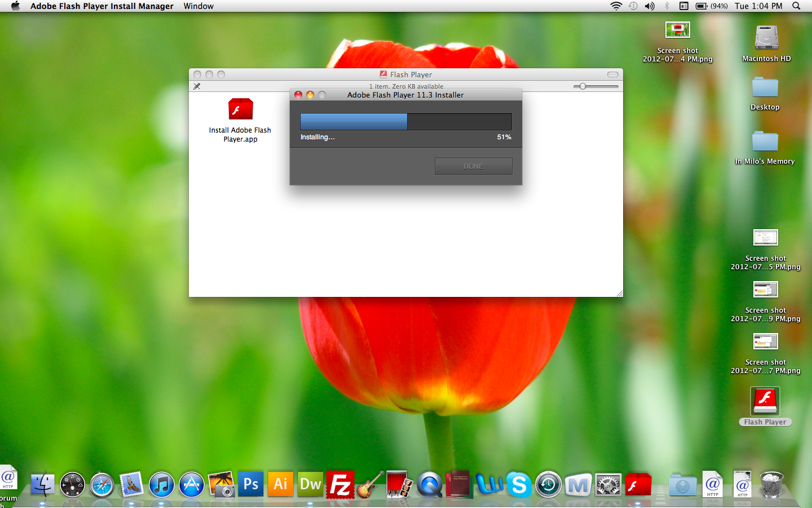Launch QuickTime Player from the dock
This screenshot has height=508, width=812.
[x=430, y=485]
